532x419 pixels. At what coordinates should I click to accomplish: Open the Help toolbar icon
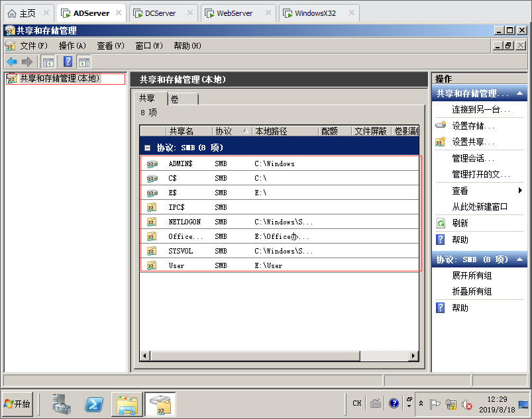point(68,62)
